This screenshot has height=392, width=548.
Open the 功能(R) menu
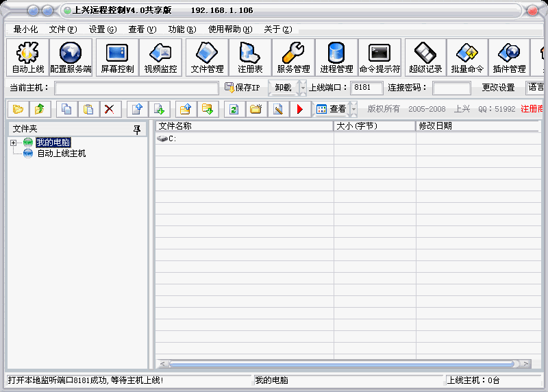182,29
